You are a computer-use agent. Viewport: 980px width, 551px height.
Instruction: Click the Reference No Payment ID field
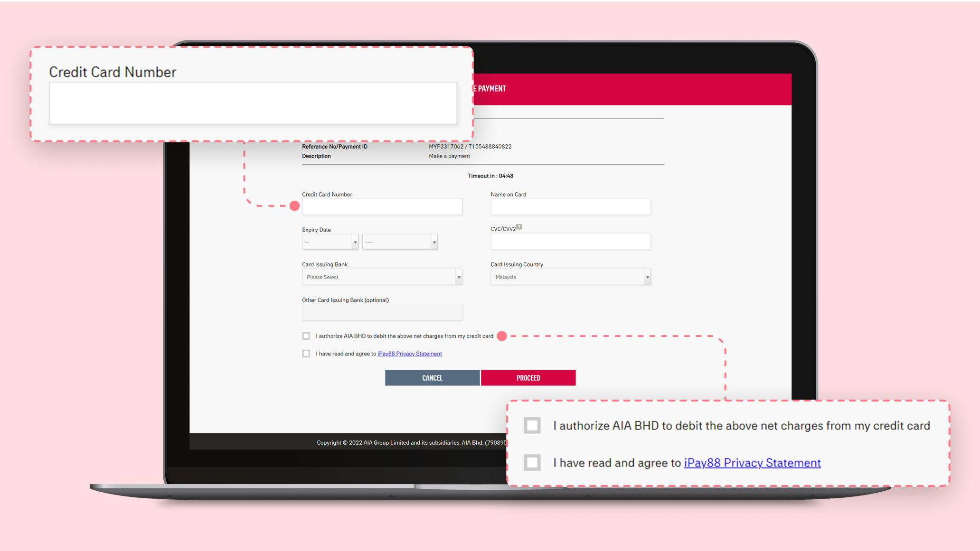(470, 147)
